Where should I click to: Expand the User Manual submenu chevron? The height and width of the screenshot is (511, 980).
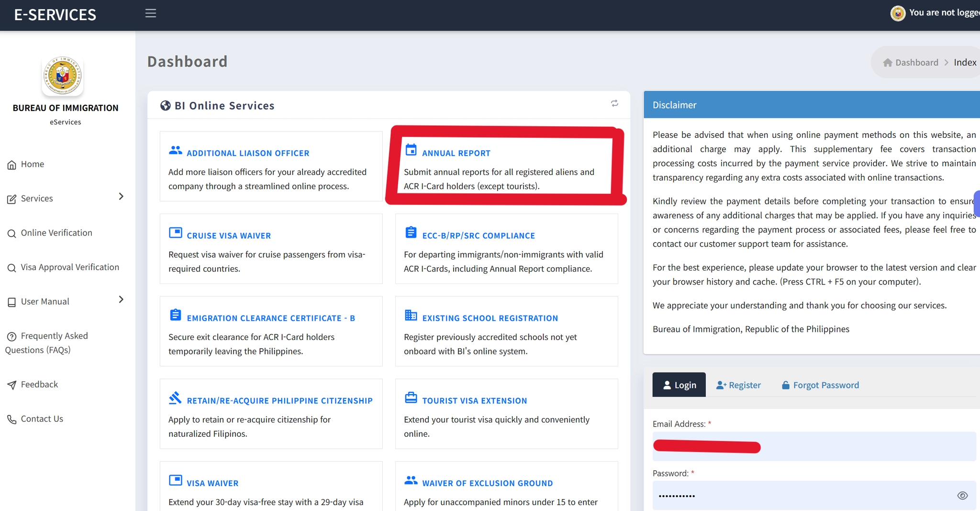[x=121, y=299]
